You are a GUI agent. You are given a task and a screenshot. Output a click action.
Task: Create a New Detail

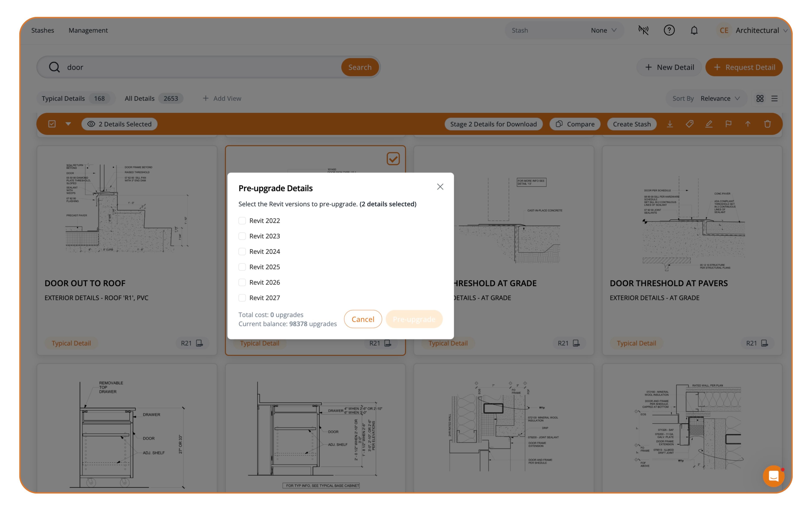669,67
